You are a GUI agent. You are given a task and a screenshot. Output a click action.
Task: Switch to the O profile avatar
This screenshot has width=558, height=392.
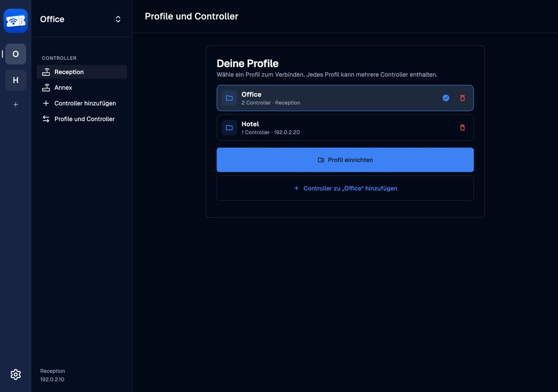point(16,54)
